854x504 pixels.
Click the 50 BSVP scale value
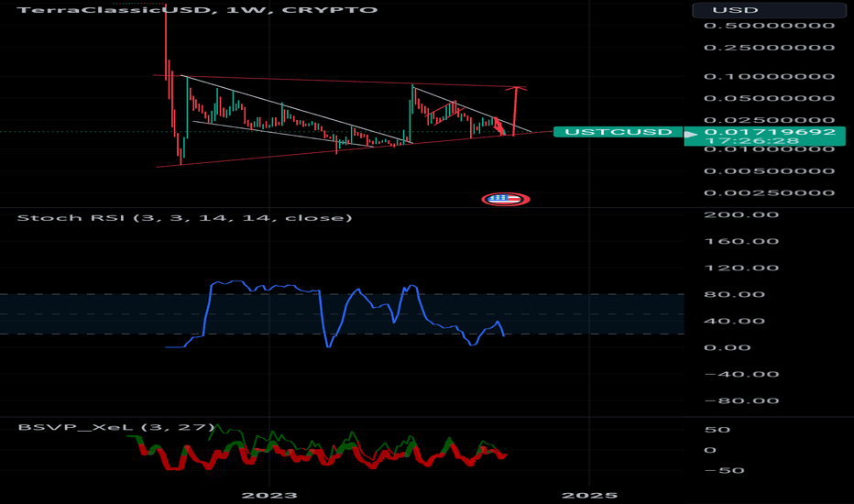(x=717, y=430)
